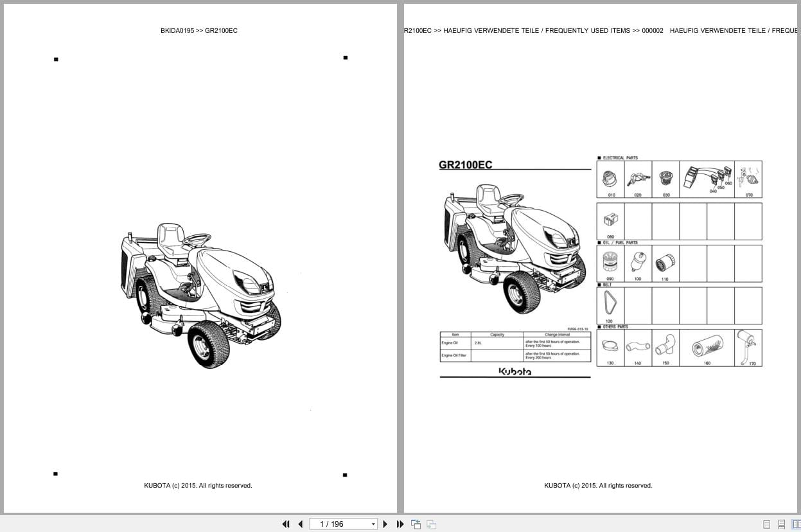Switch to single page view

coord(766,524)
